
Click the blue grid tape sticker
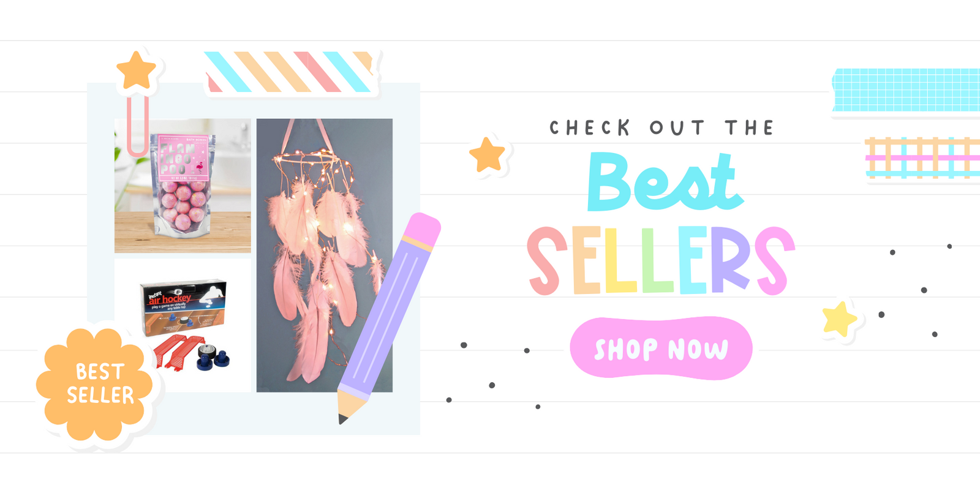[x=906, y=90]
